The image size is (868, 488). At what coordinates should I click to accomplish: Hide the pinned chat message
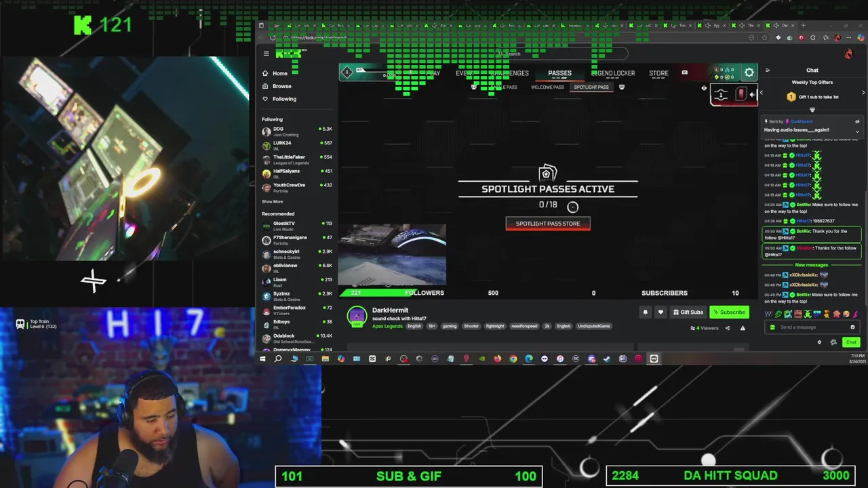857,121
